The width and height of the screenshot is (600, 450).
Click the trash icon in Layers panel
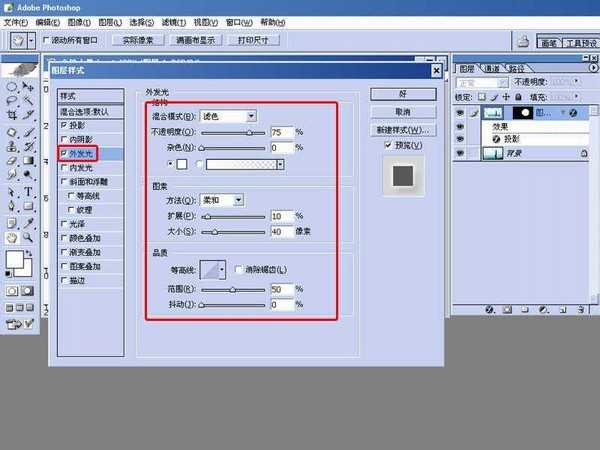pyautogui.click(x=581, y=309)
